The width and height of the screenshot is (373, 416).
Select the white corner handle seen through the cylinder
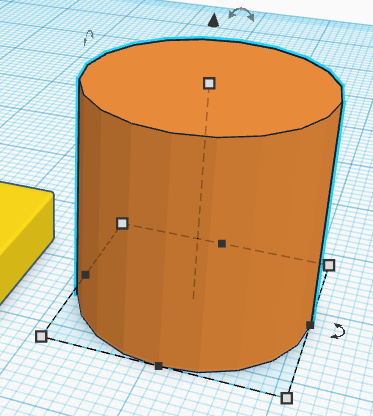[122, 223]
